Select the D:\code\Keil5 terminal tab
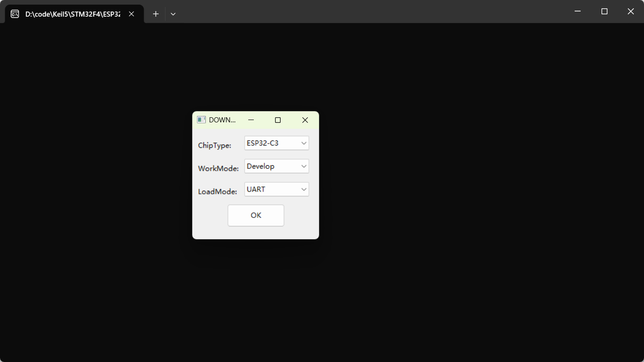 (74, 14)
